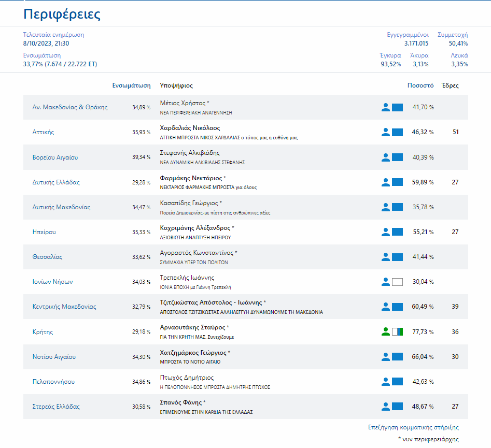Viewport: 491px width, 448px height.
Task: Click person icon in Θεσσαλίας row
Action: pos(385,257)
